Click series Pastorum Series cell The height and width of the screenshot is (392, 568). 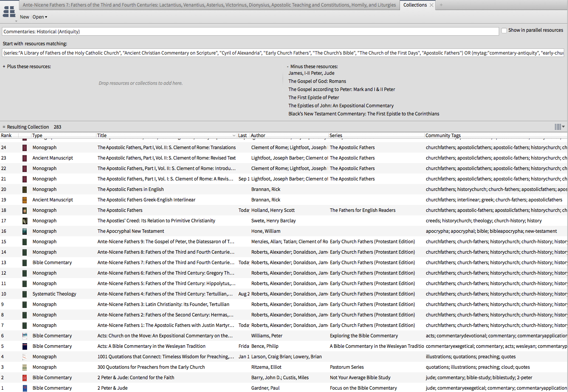[x=347, y=367]
